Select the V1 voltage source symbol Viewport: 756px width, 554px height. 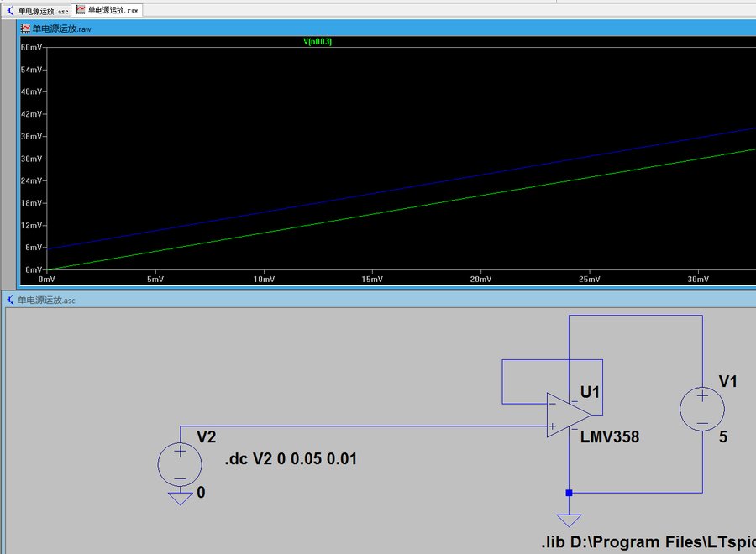(701, 408)
